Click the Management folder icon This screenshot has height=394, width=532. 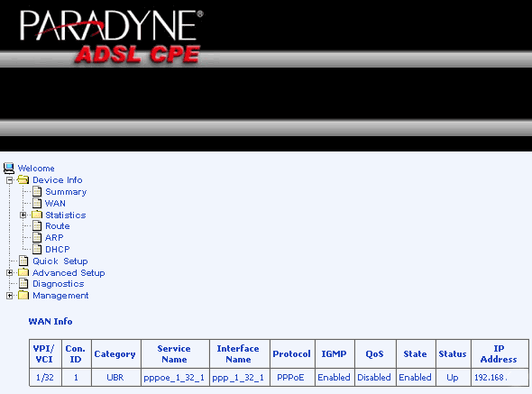(23, 295)
